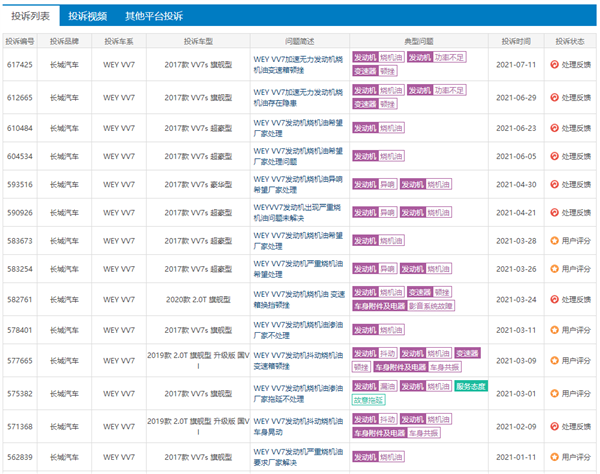The width and height of the screenshot is (600, 474).
Task: Click the green 服务态度 tag
Action: pos(471,386)
